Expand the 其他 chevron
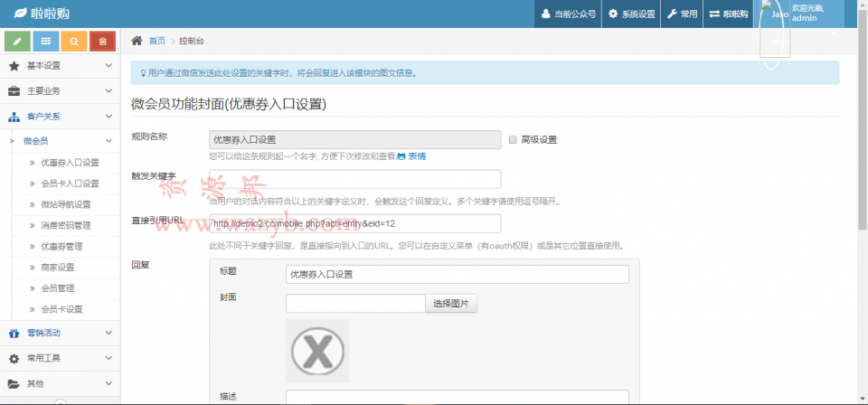This screenshot has width=868, height=405. [x=108, y=384]
